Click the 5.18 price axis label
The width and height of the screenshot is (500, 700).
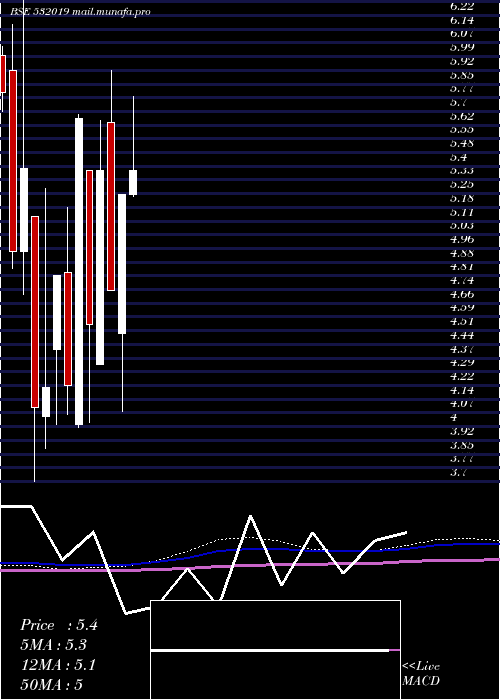[462, 198]
